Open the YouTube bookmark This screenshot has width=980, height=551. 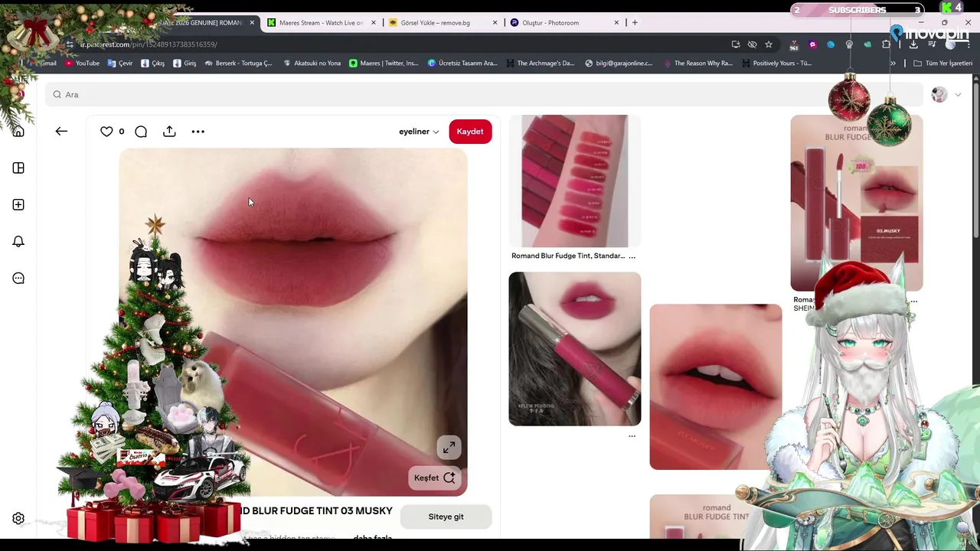(83, 64)
